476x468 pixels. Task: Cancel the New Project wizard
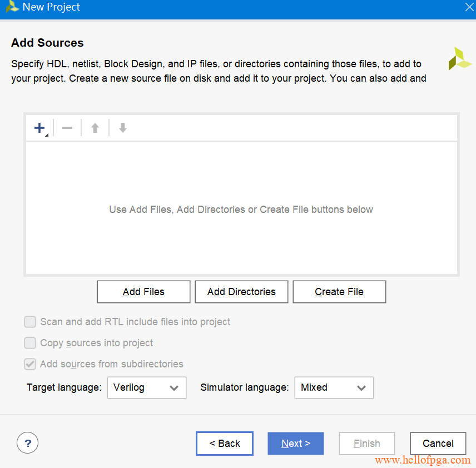click(x=438, y=444)
